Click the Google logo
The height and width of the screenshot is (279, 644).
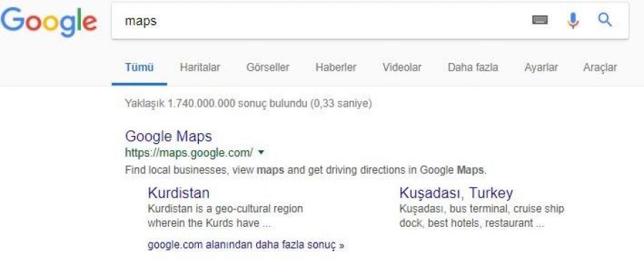tap(49, 21)
